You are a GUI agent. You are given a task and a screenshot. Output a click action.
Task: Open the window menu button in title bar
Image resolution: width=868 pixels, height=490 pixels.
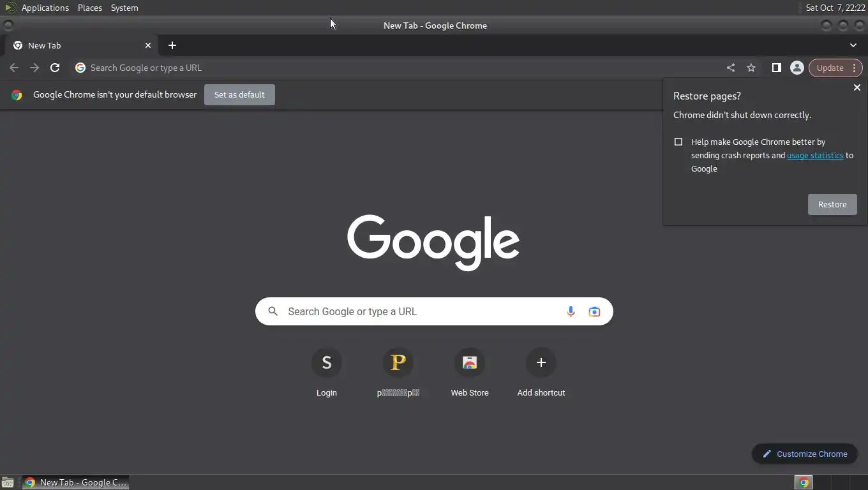8,26
